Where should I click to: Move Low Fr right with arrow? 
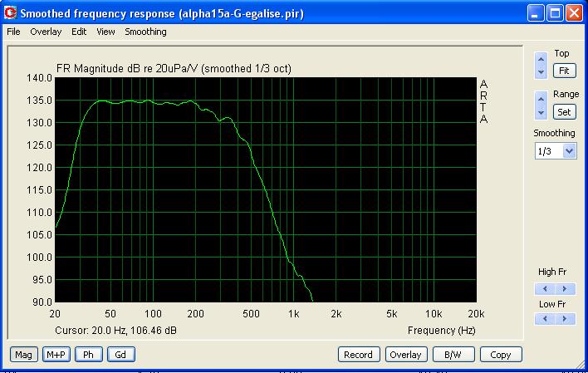click(x=565, y=319)
